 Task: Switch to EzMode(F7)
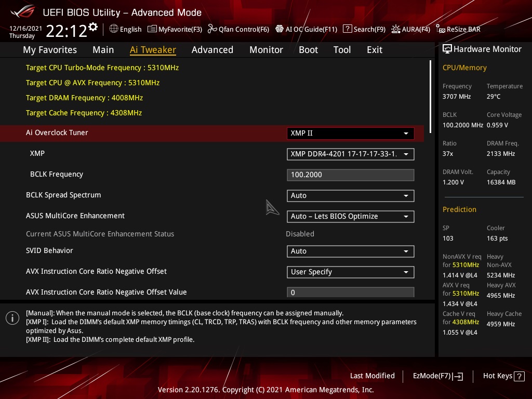coord(437,376)
